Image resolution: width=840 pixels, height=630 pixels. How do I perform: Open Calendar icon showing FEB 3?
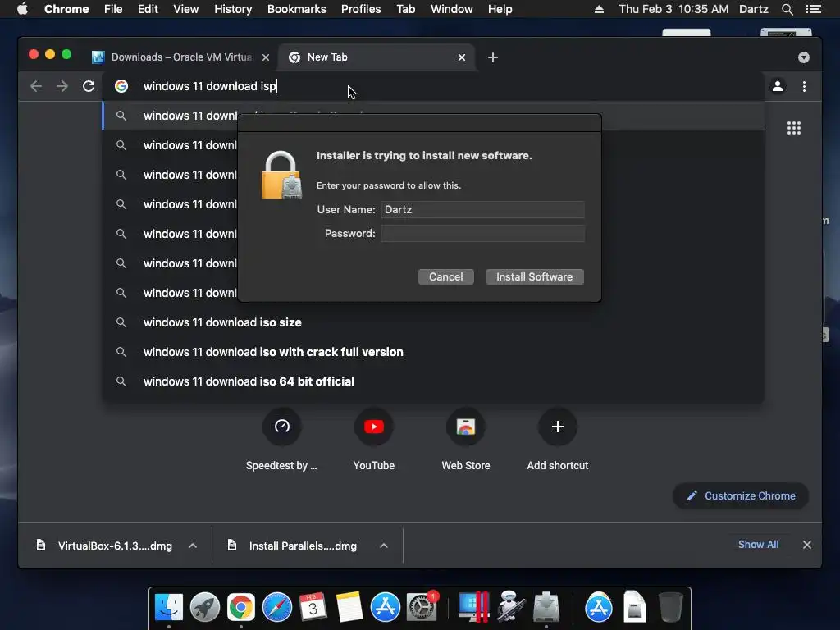click(313, 608)
